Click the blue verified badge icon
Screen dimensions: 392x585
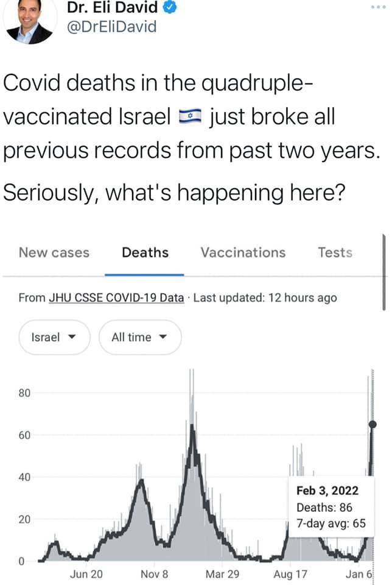click(169, 7)
